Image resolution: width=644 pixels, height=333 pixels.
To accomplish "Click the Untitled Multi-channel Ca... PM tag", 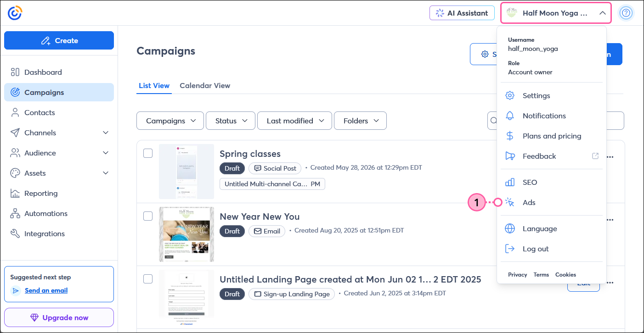I will click(x=272, y=184).
